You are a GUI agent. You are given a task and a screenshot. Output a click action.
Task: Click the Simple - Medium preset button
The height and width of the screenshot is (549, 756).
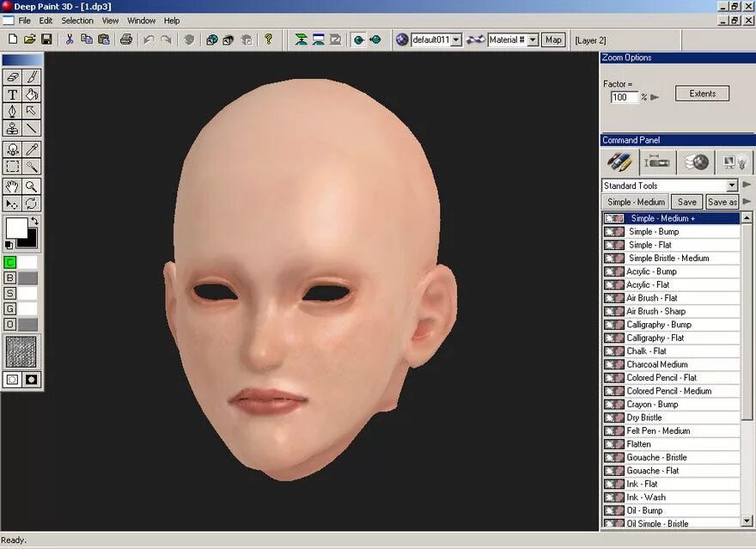pos(636,202)
